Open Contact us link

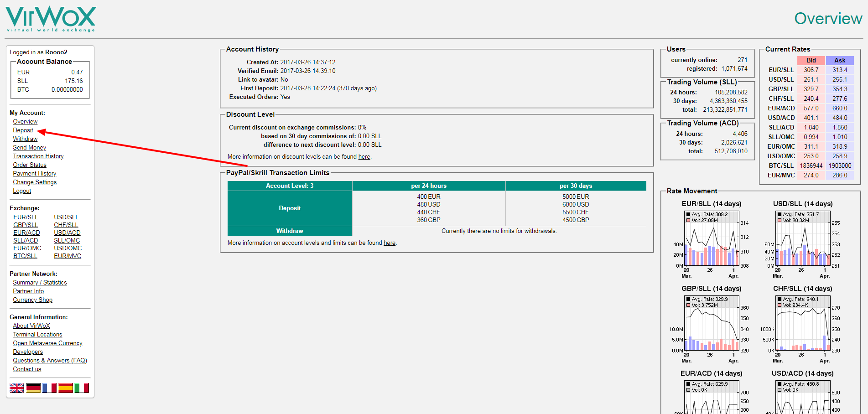point(27,369)
